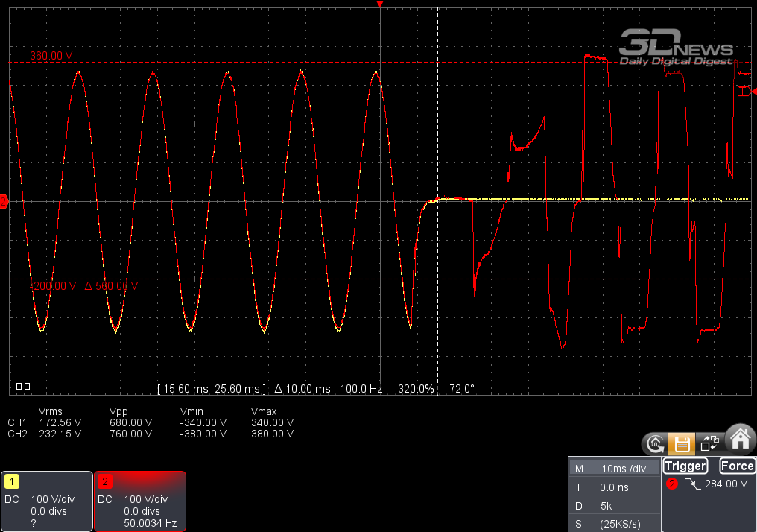Click the red trigger source 2 badge
757x532 pixels.
click(x=671, y=484)
